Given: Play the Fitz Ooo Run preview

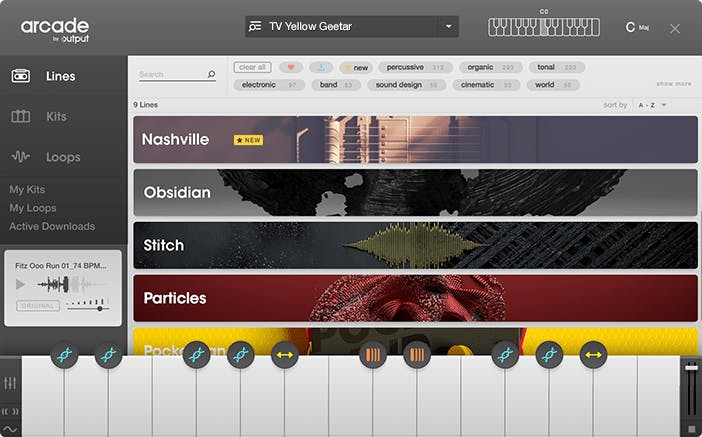Looking at the screenshot, I should pos(20,284).
